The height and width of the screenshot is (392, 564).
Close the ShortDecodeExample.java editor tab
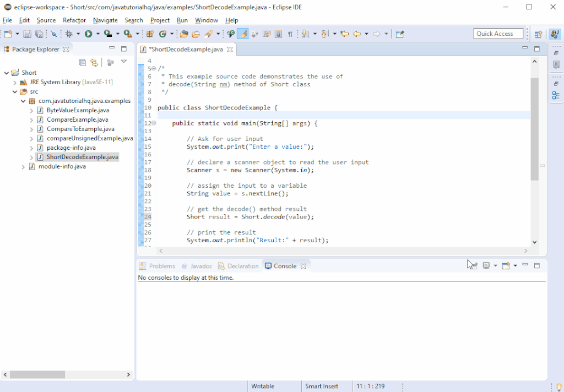(x=230, y=50)
